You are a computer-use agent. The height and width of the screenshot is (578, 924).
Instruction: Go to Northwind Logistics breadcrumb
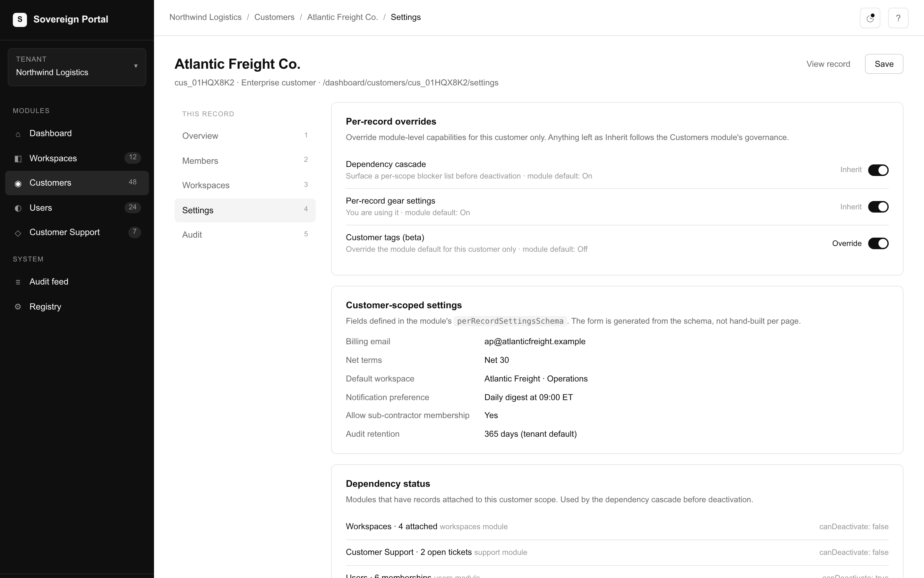(205, 17)
